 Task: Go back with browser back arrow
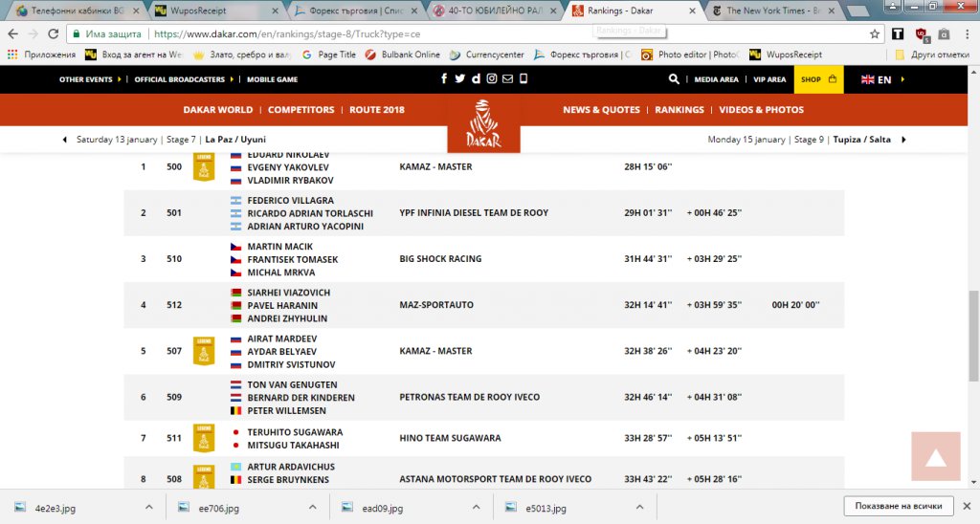click(13, 33)
